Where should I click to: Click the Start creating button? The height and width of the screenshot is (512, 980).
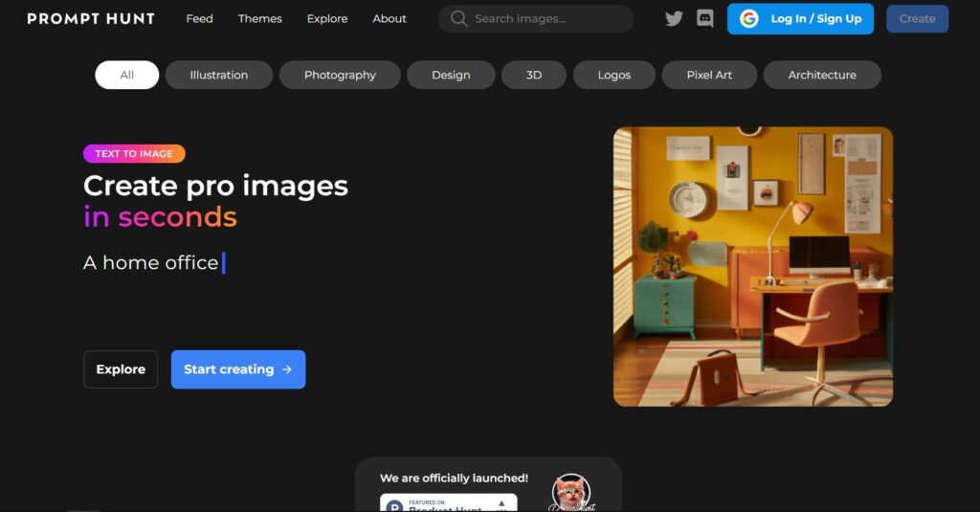point(238,369)
